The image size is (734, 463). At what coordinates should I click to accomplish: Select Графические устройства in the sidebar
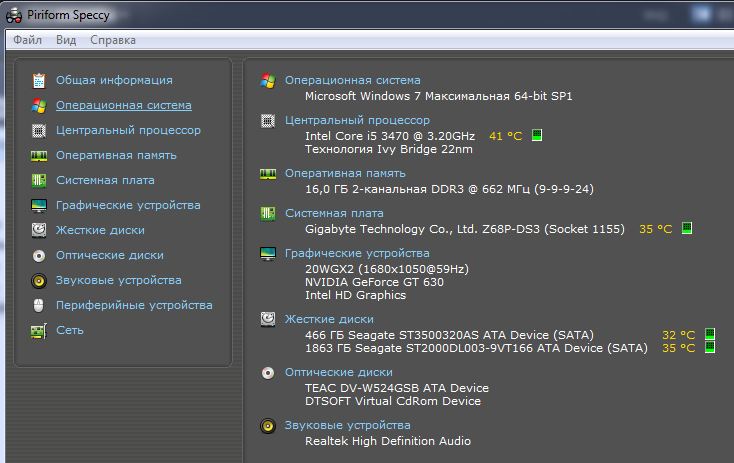click(x=128, y=205)
